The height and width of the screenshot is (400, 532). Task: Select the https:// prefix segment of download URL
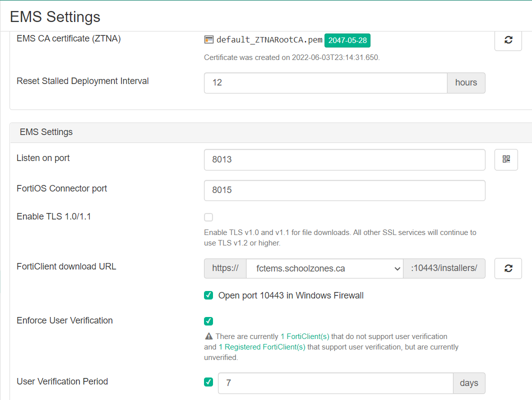(225, 268)
